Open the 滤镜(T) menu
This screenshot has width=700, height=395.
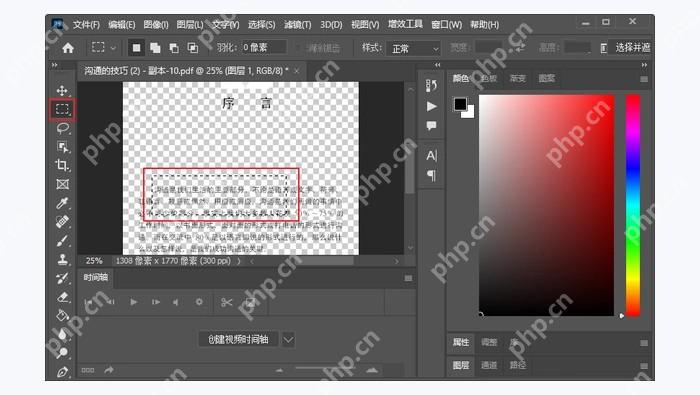tap(298, 25)
